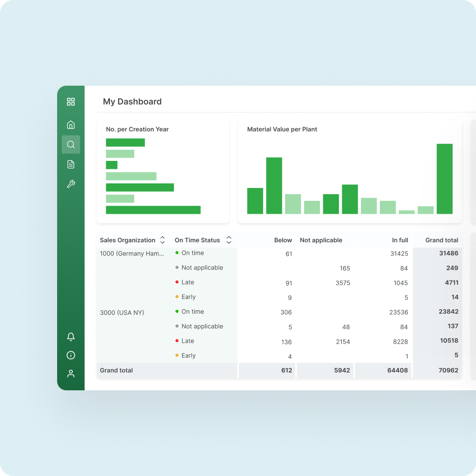Select the My Dashboard title
The image size is (476, 476).
pyautogui.click(x=132, y=101)
